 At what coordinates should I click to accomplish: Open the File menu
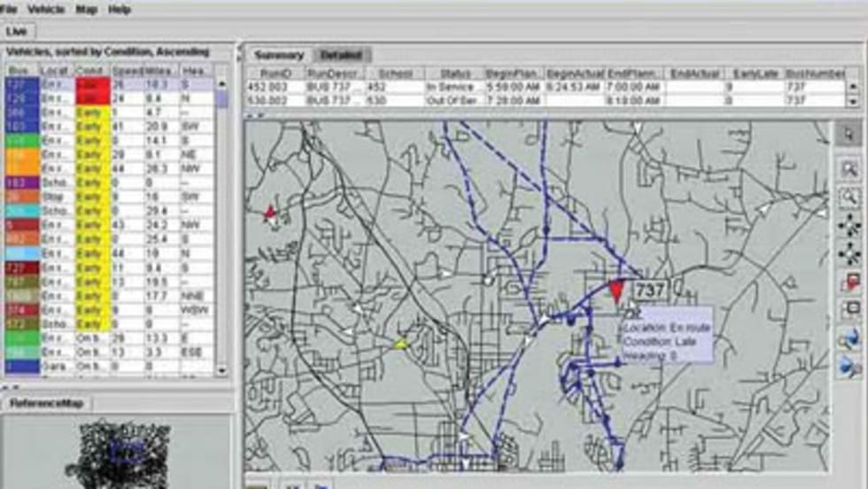(x=9, y=10)
